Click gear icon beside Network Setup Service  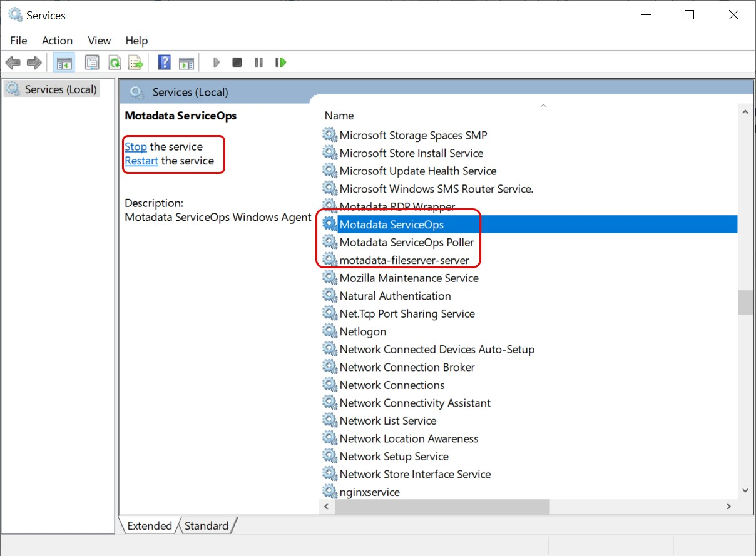click(329, 455)
